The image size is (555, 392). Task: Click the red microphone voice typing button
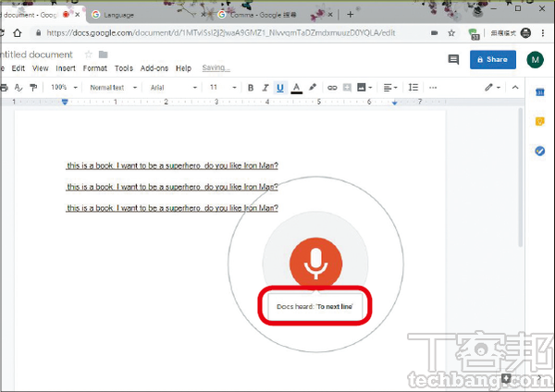317,262
